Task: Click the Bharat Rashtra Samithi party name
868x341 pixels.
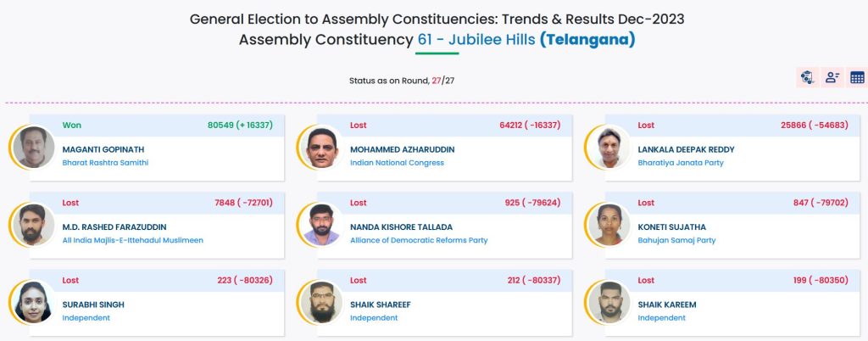Action: [x=105, y=163]
